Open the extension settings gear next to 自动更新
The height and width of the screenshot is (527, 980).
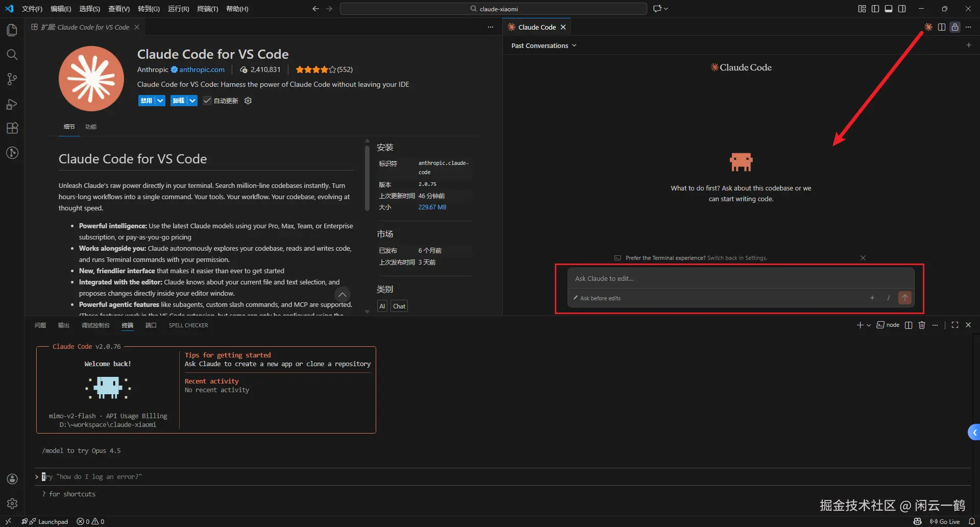coord(248,101)
